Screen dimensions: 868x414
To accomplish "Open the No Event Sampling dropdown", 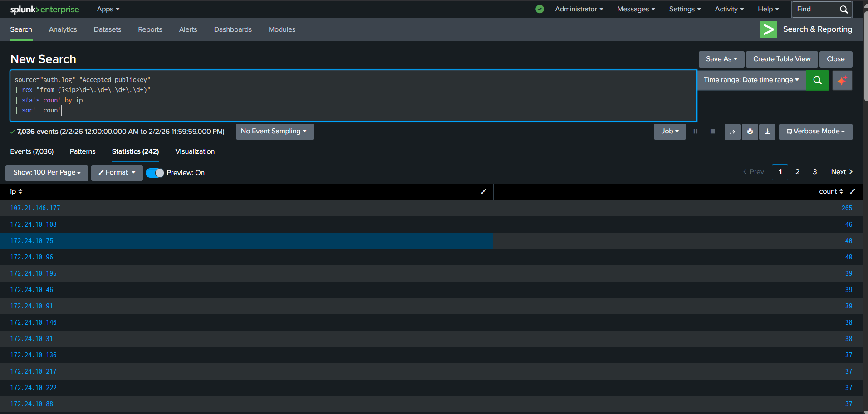I will pyautogui.click(x=275, y=132).
